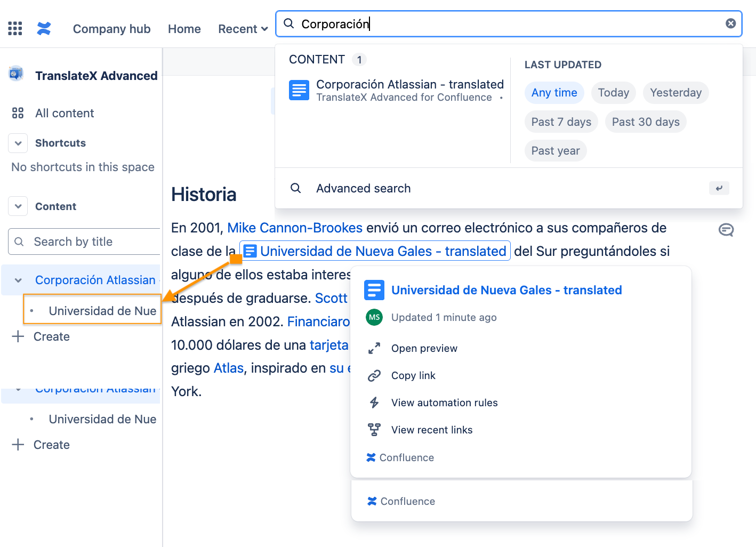Click the Search by title field
756x547 pixels.
84,242
